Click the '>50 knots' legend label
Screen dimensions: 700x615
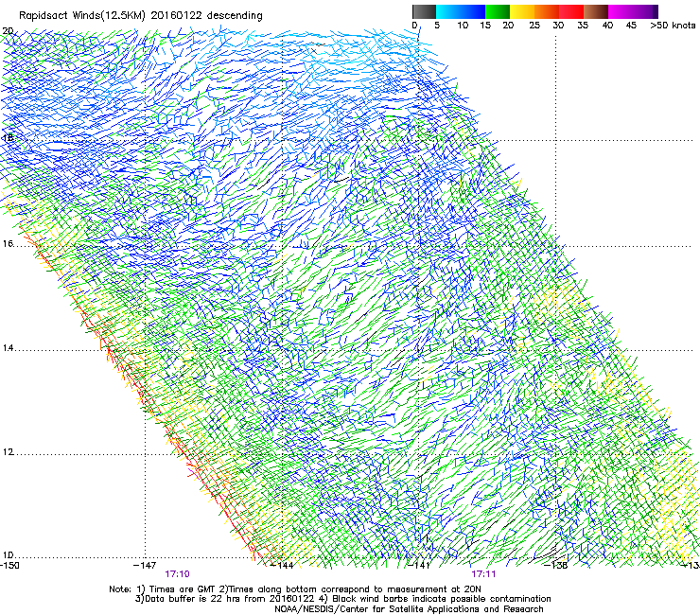673,26
